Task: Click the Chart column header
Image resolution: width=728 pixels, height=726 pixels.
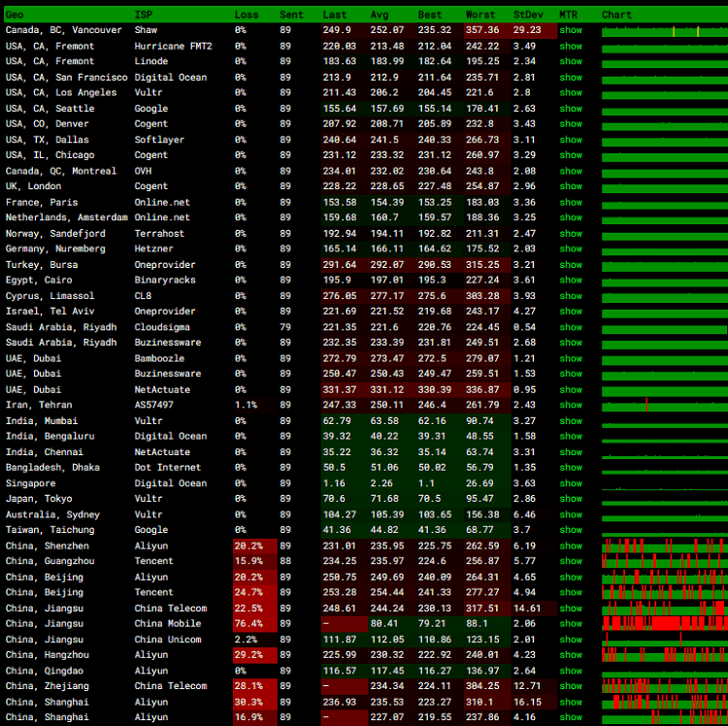Action: pos(616,15)
